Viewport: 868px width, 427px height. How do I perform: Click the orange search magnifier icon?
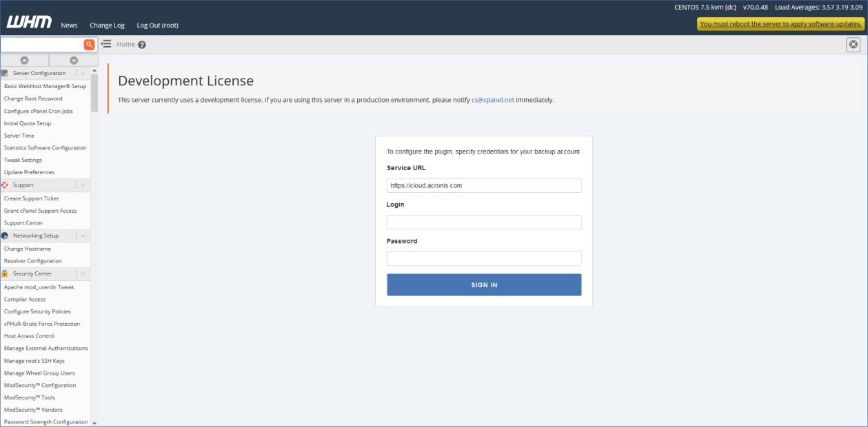(89, 45)
